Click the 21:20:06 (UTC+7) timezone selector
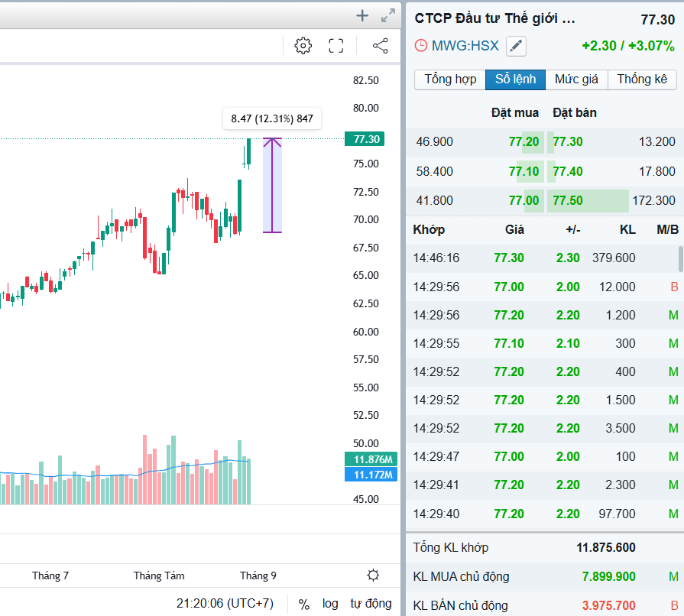This screenshot has width=684, height=616. click(x=225, y=604)
